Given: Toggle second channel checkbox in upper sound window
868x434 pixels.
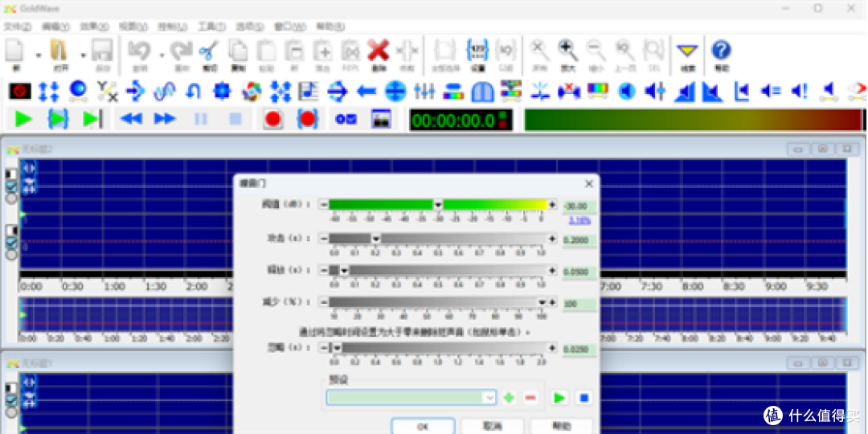Looking at the screenshot, I should [x=11, y=243].
